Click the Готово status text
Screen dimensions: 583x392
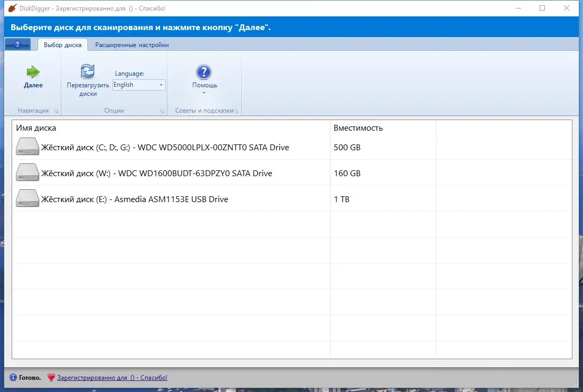coord(30,378)
